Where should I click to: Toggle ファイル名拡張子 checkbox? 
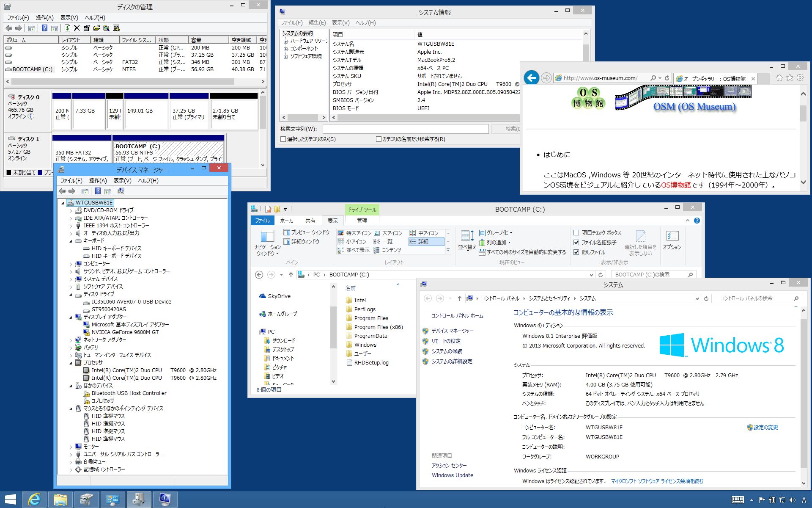click(x=576, y=243)
